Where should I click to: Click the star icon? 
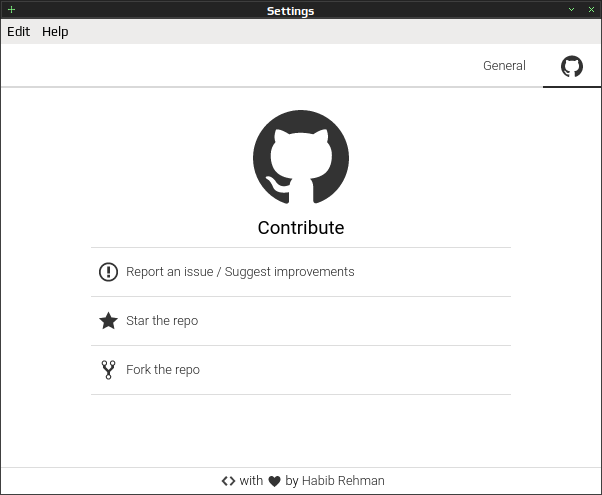[109, 321]
